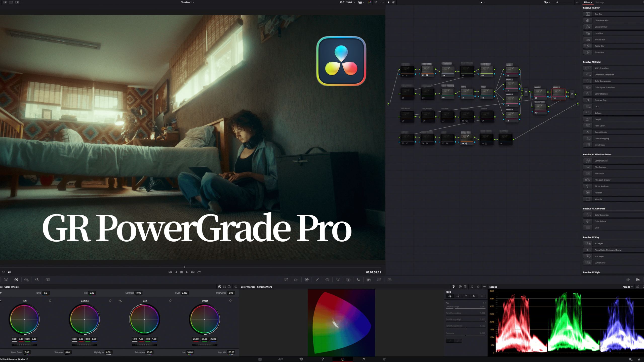Open the Curves palette icon
The height and width of the screenshot is (362, 644).
pos(286,280)
